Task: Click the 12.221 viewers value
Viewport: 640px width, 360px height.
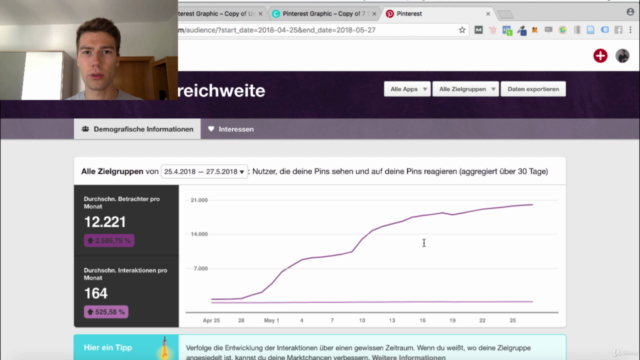Action: (105, 222)
